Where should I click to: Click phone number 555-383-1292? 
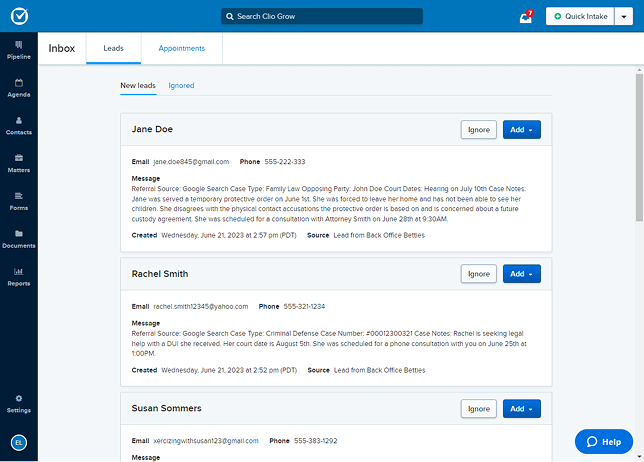tap(315, 441)
